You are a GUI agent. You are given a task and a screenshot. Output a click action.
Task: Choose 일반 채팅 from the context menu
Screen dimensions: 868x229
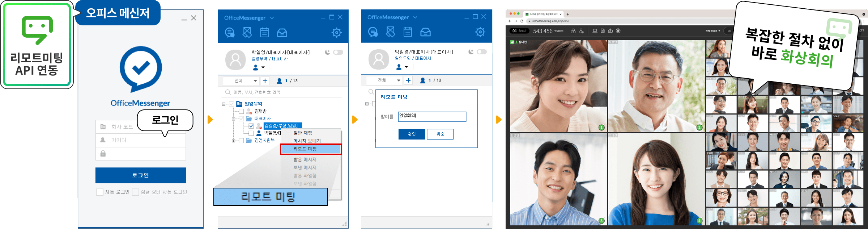pos(311,133)
